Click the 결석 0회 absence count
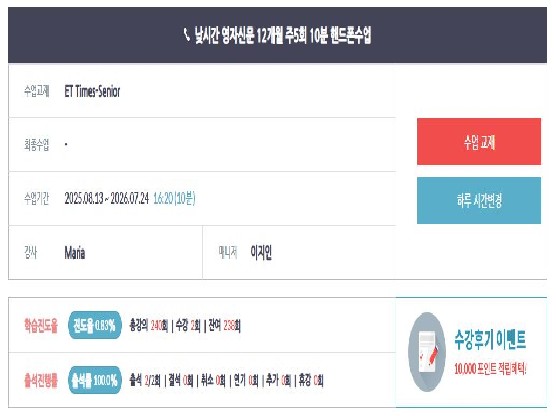 pyautogui.click(x=181, y=381)
